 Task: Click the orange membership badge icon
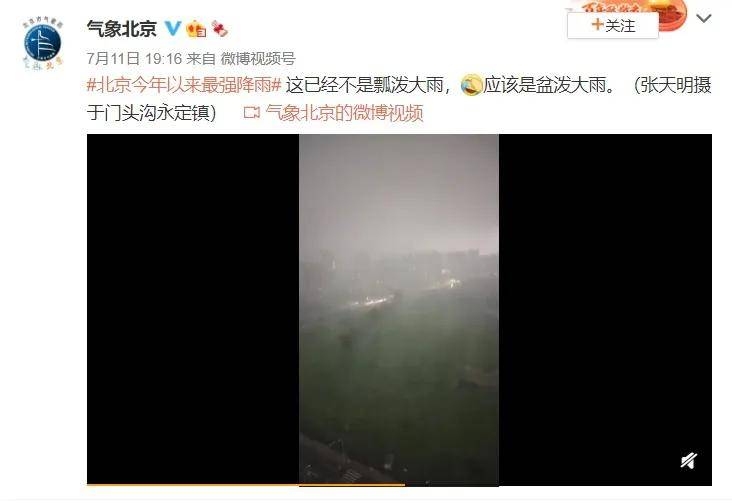point(196,29)
